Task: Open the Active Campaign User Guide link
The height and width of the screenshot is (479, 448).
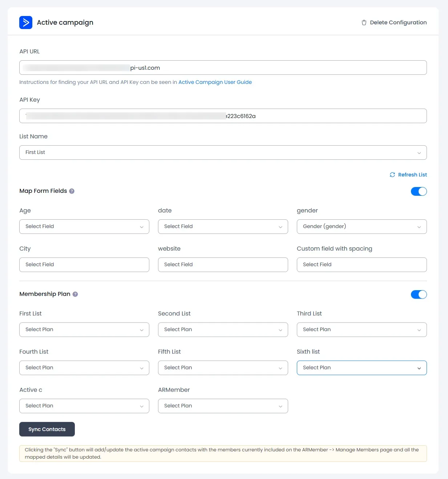Action: pyautogui.click(x=215, y=82)
